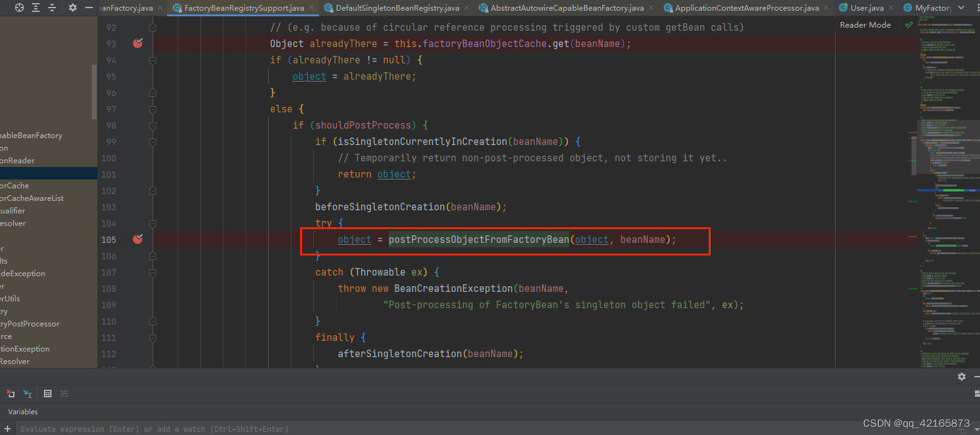Viewport: 980px width, 435px height.
Task: Open the debugger Settings gear icon
Action: [x=72, y=8]
